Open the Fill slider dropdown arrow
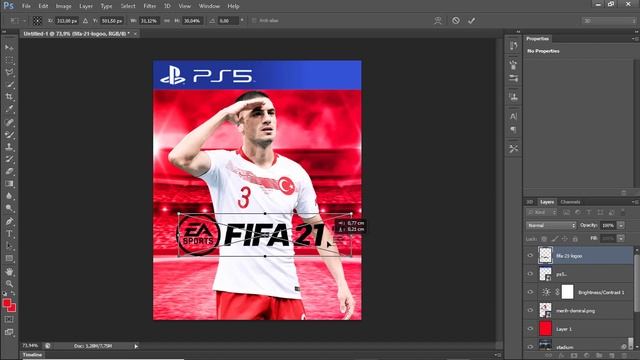 pyautogui.click(x=621, y=238)
